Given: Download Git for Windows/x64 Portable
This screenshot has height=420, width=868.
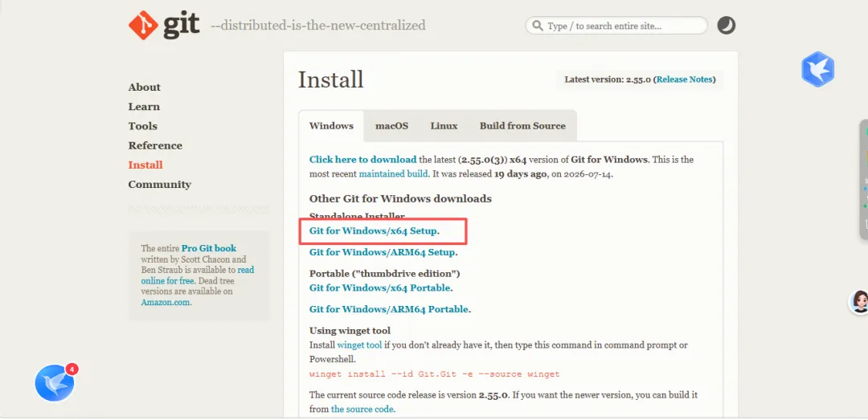Looking at the screenshot, I should pyautogui.click(x=379, y=287).
